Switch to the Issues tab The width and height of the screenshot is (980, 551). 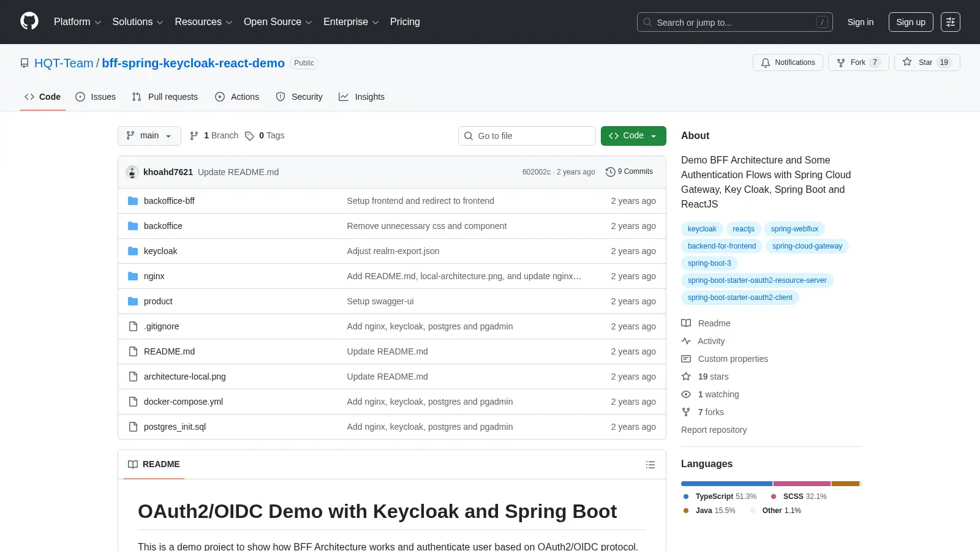point(96,97)
